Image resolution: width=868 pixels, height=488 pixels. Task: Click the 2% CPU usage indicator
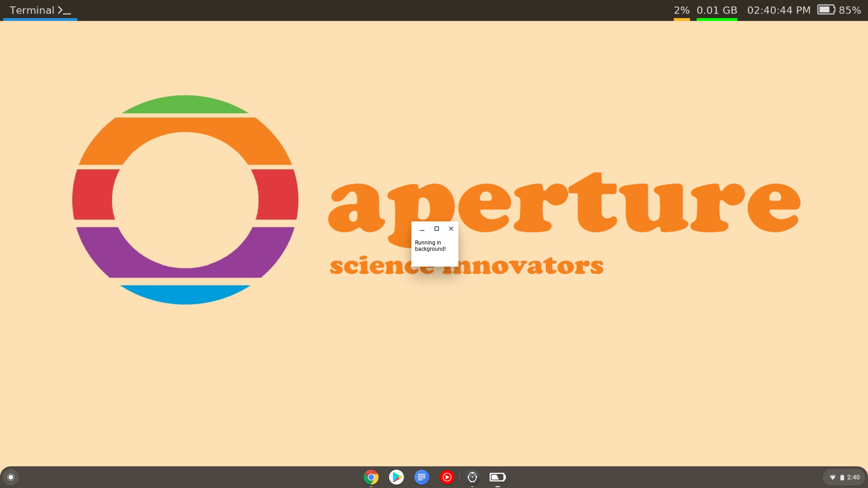pyautogui.click(x=681, y=10)
